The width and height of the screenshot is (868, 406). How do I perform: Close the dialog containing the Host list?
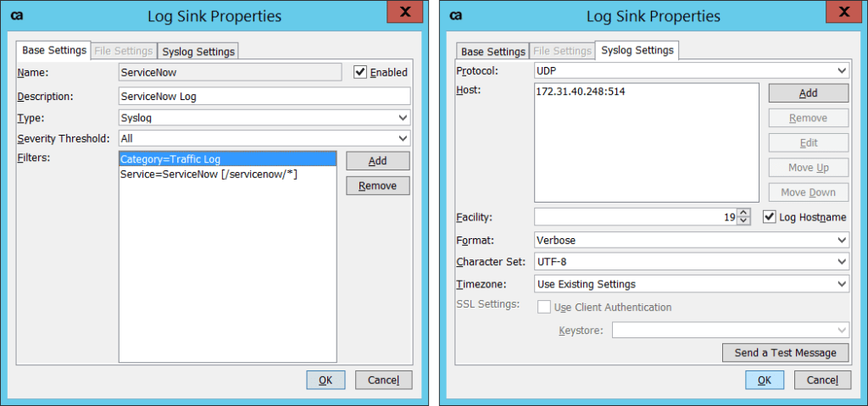point(844,12)
